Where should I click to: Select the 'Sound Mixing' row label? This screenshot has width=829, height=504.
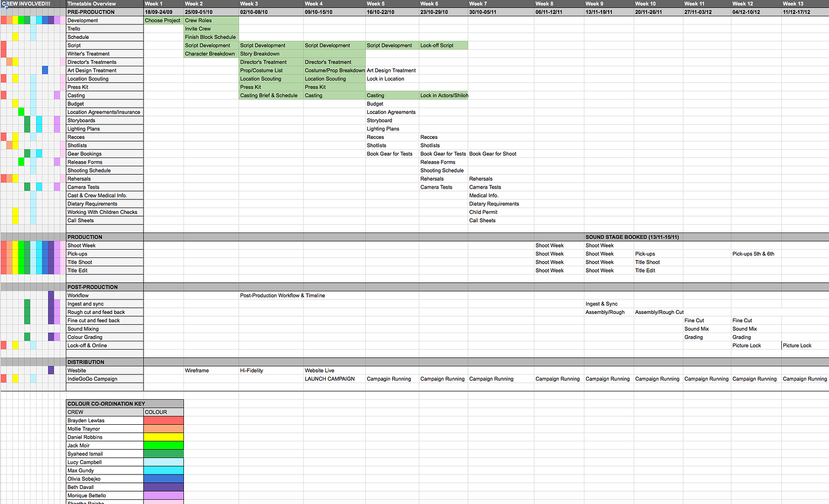coord(105,329)
